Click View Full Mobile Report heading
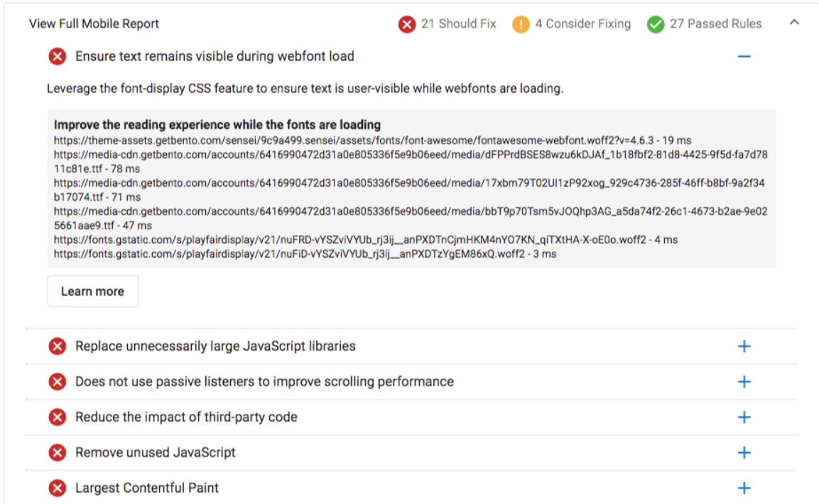Screen dimensions: 819x504 click(94, 24)
